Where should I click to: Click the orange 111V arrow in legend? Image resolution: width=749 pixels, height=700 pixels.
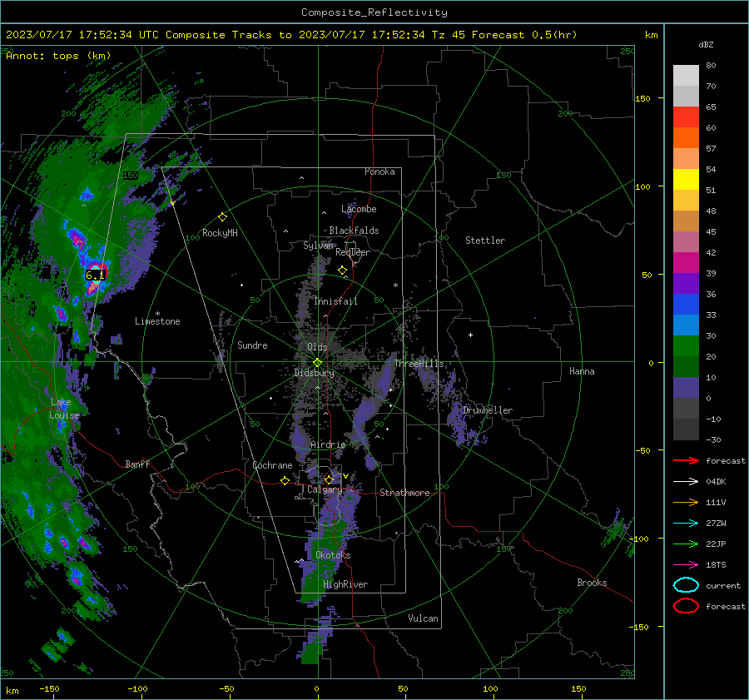click(x=686, y=502)
